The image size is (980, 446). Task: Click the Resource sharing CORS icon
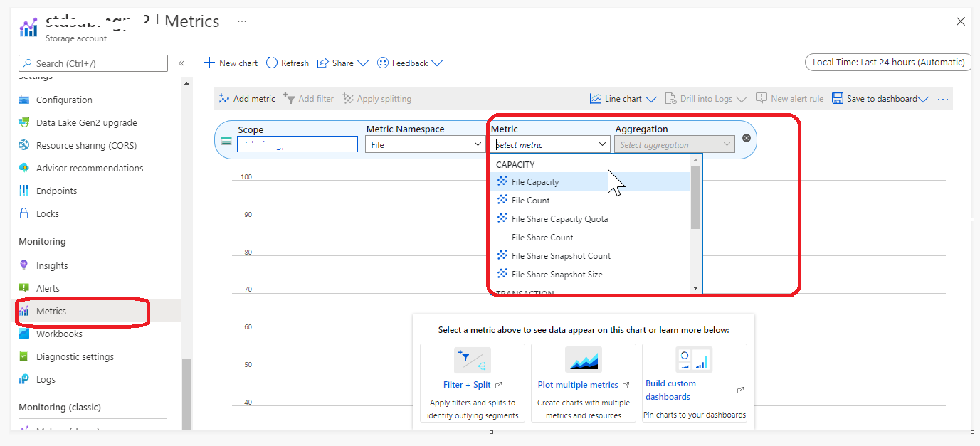click(x=24, y=145)
